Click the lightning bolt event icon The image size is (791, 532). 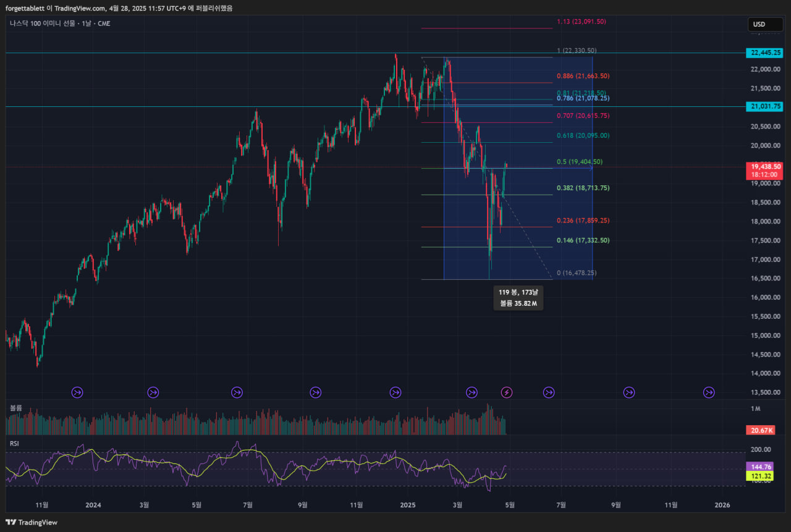point(507,392)
